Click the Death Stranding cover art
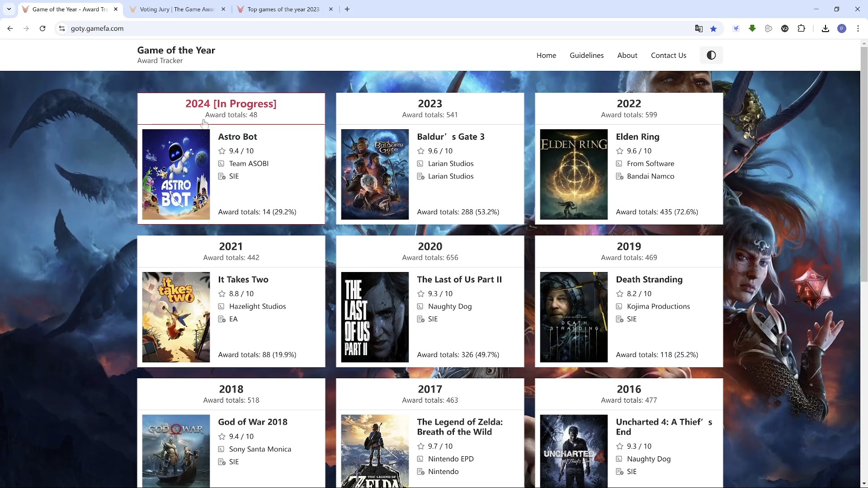 coord(574,317)
